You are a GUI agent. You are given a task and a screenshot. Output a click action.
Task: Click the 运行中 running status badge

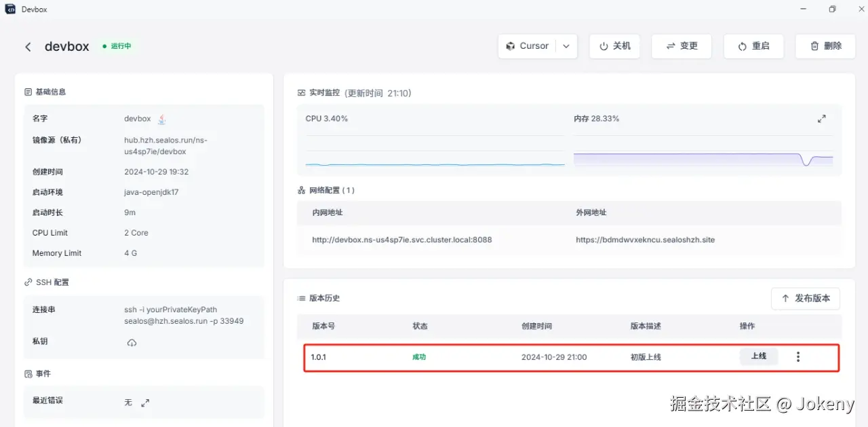[117, 46]
